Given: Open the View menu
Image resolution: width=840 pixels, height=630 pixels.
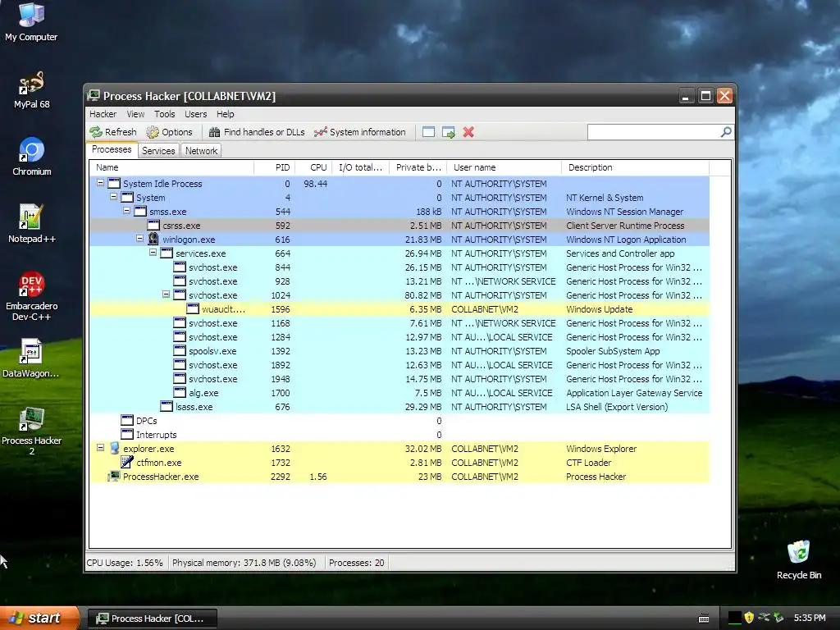Looking at the screenshot, I should pyautogui.click(x=135, y=114).
